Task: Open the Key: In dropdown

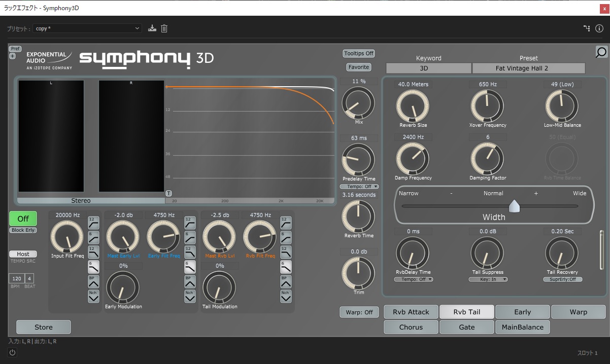Action: click(488, 279)
